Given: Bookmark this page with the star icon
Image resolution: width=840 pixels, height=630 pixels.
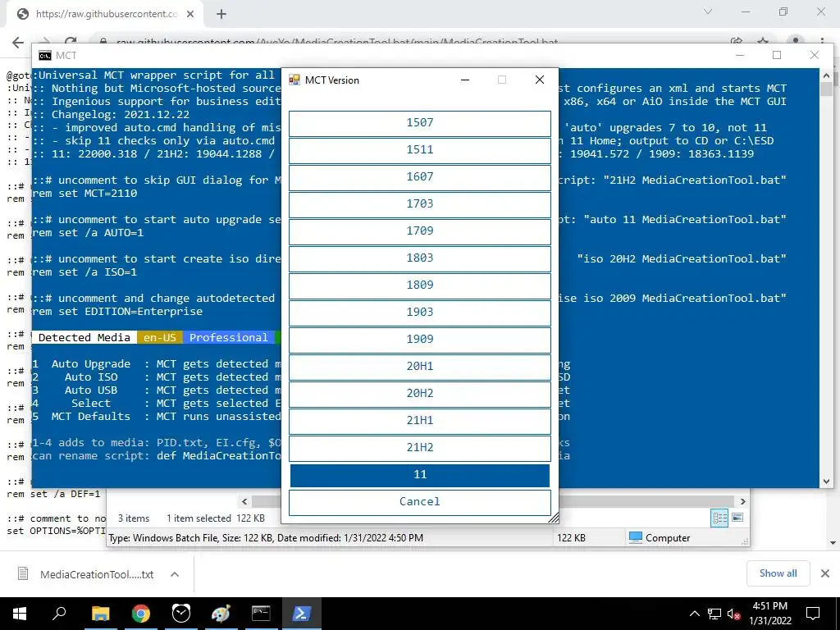Looking at the screenshot, I should [763, 41].
